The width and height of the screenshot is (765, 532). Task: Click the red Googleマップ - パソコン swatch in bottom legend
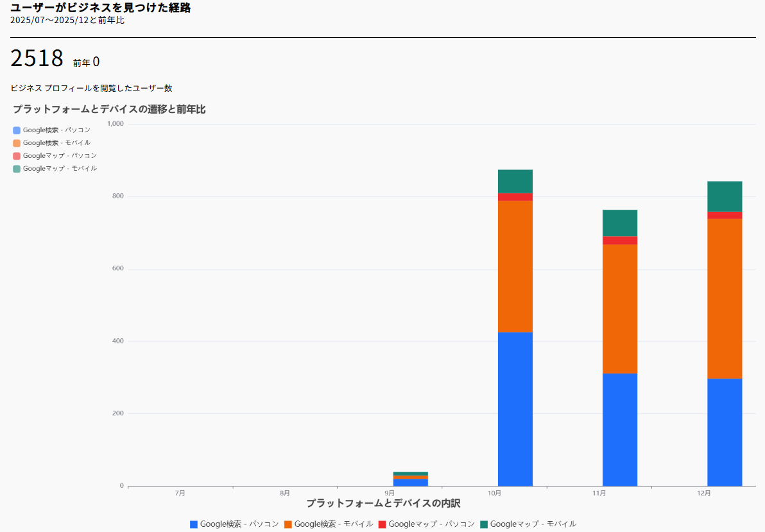coord(382,524)
